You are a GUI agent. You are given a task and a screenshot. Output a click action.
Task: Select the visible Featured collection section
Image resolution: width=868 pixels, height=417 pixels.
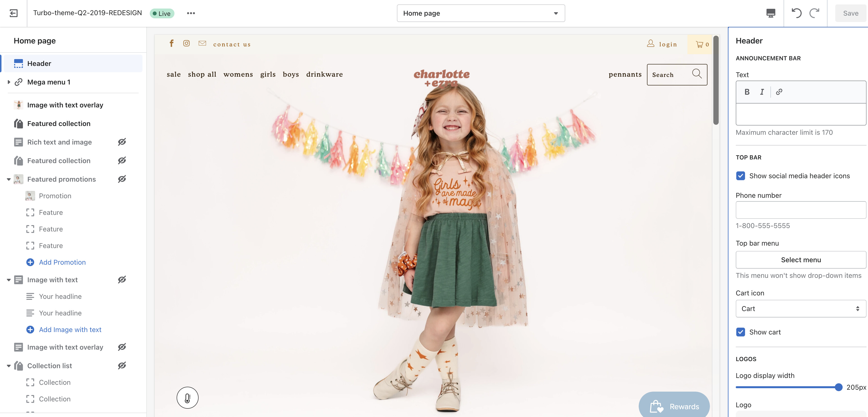click(x=59, y=123)
